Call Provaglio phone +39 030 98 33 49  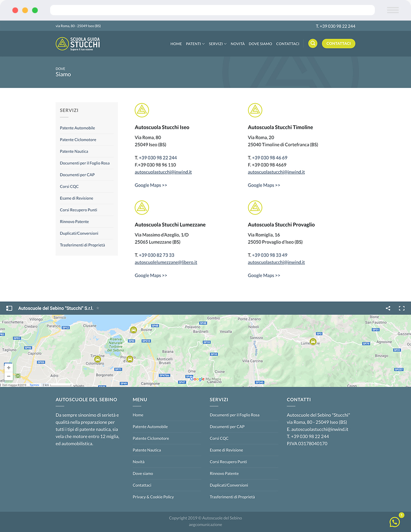(x=270, y=255)
